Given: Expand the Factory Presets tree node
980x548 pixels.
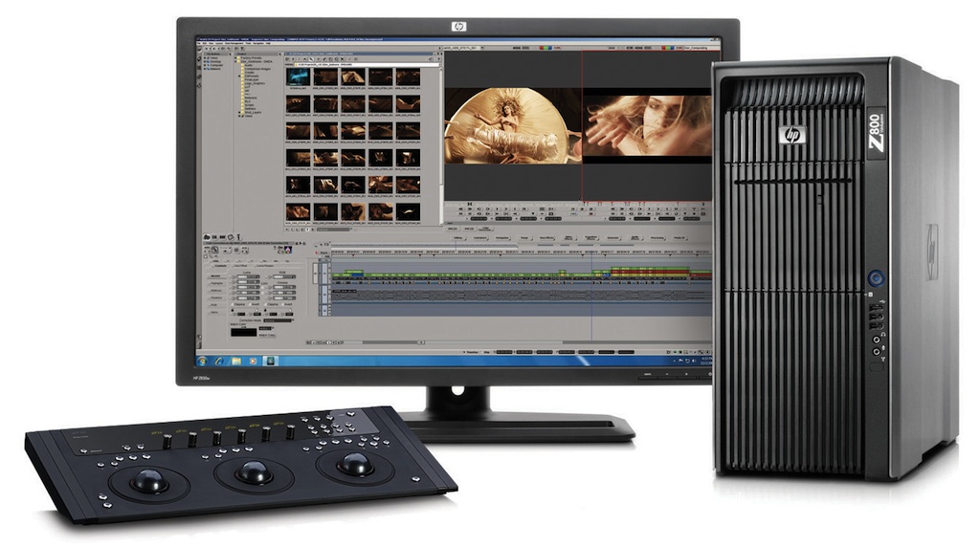Looking at the screenshot, I should [235, 58].
